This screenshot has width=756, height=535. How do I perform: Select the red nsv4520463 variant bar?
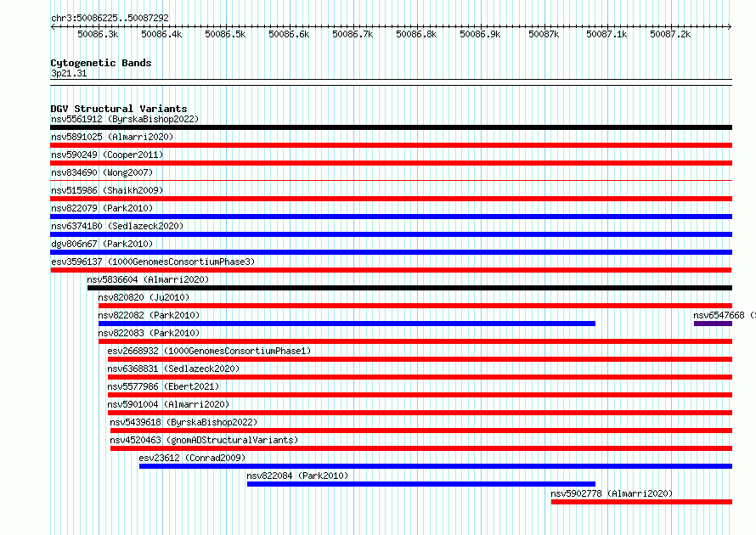coord(421,448)
